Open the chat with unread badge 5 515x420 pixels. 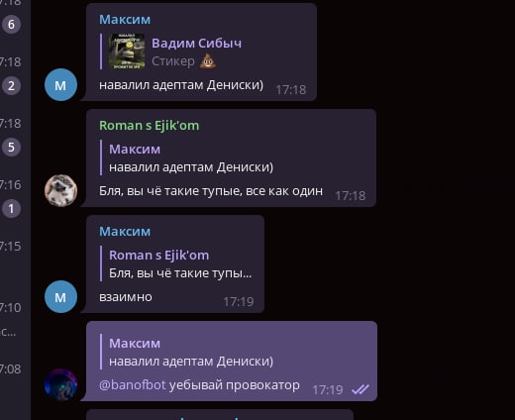pyautogui.click(x=11, y=148)
